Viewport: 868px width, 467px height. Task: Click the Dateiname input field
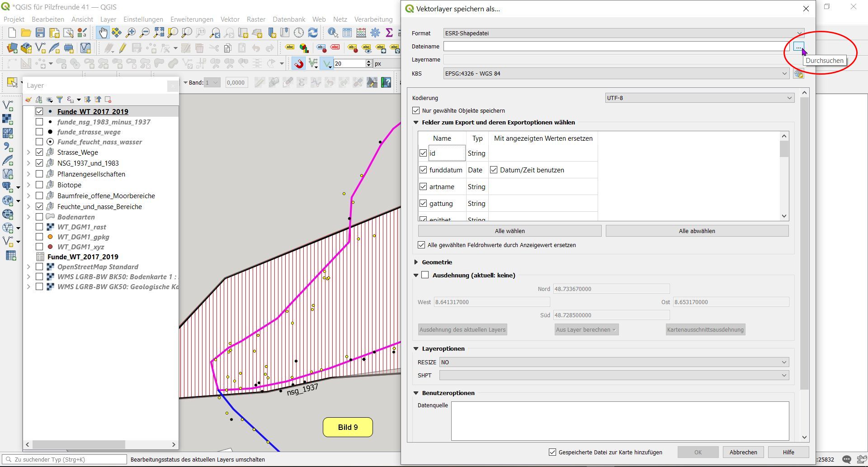point(615,47)
